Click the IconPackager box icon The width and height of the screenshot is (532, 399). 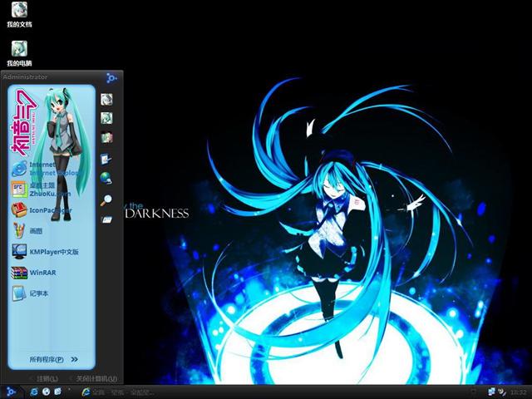click(19, 210)
